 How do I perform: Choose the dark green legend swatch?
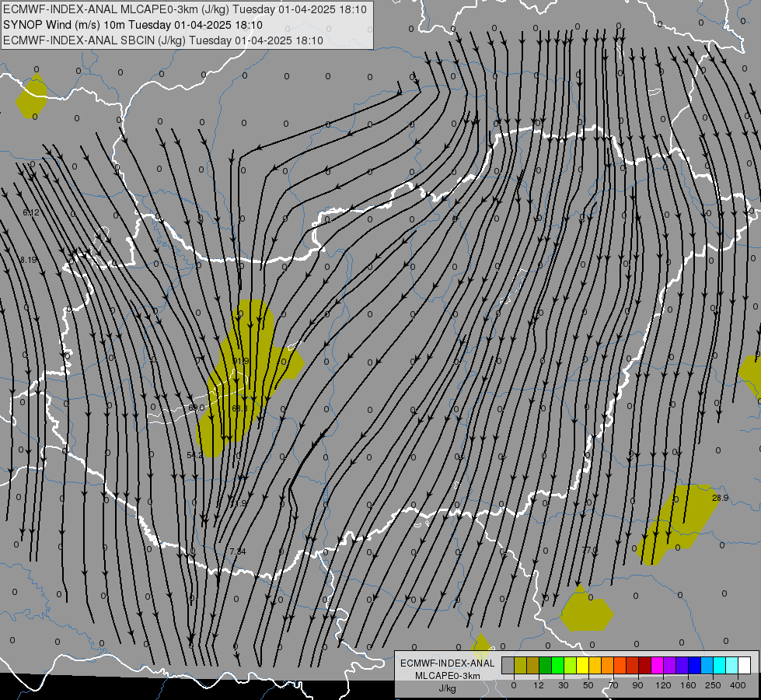tap(545, 665)
